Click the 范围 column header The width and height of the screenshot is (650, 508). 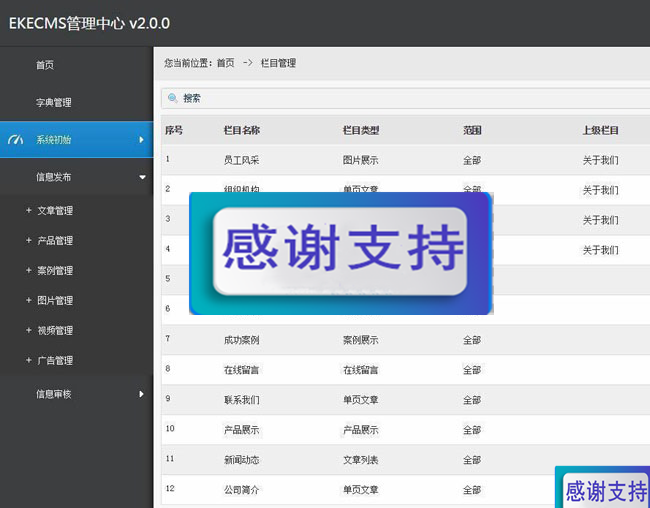(x=472, y=130)
